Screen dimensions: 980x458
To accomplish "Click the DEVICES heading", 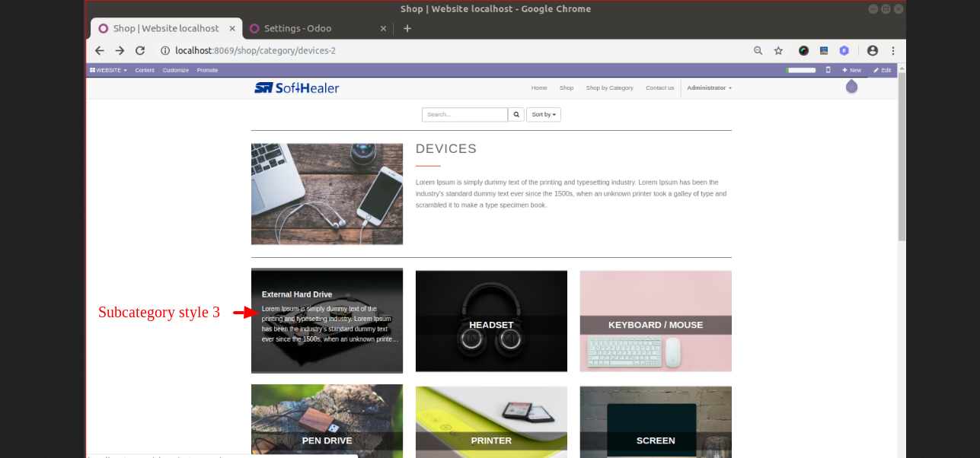I will (446, 149).
